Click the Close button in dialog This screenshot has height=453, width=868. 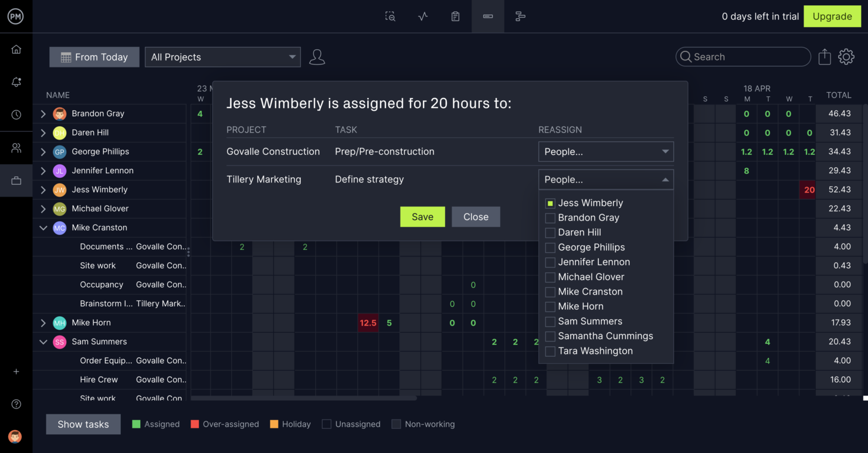click(x=476, y=217)
